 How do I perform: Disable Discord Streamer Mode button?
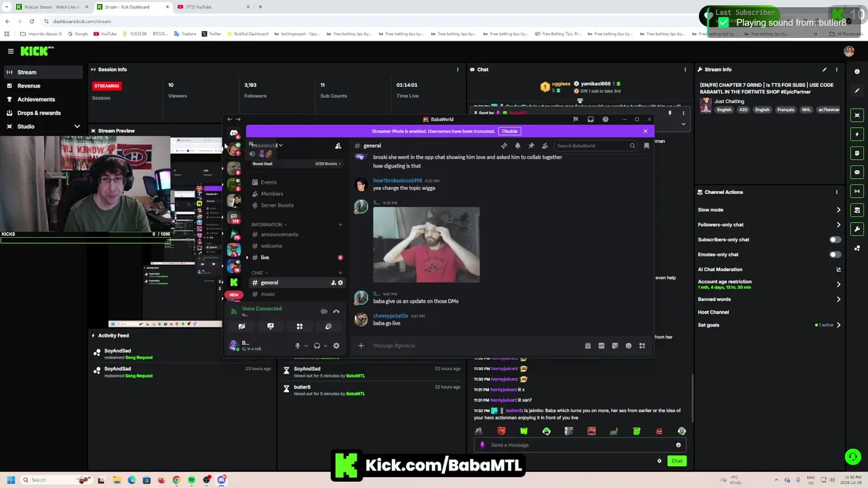509,131
